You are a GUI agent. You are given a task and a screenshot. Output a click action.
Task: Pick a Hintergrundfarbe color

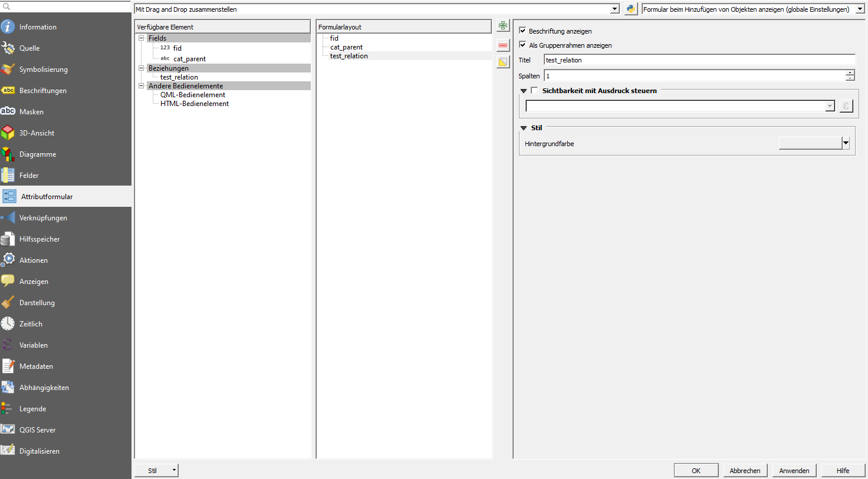coord(811,142)
